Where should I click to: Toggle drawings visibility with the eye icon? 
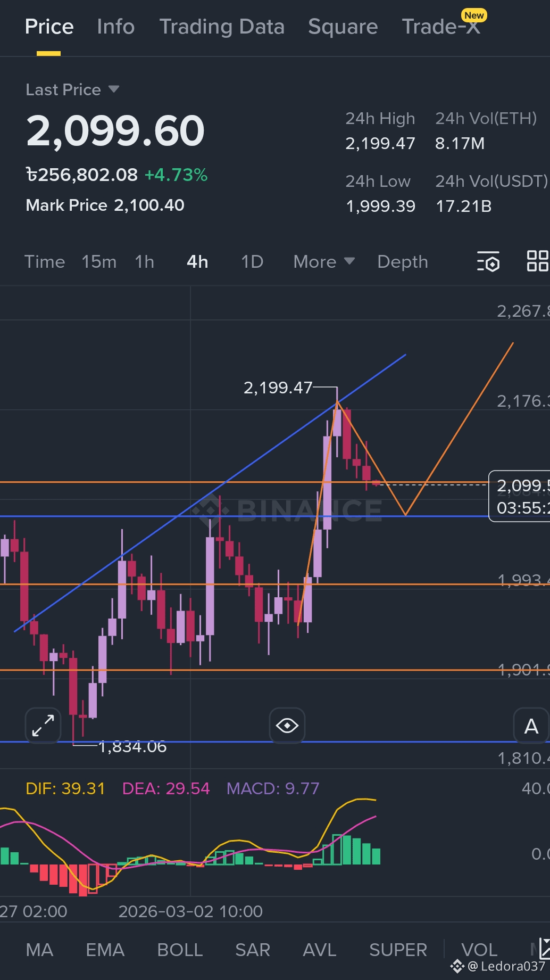pyautogui.click(x=287, y=726)
